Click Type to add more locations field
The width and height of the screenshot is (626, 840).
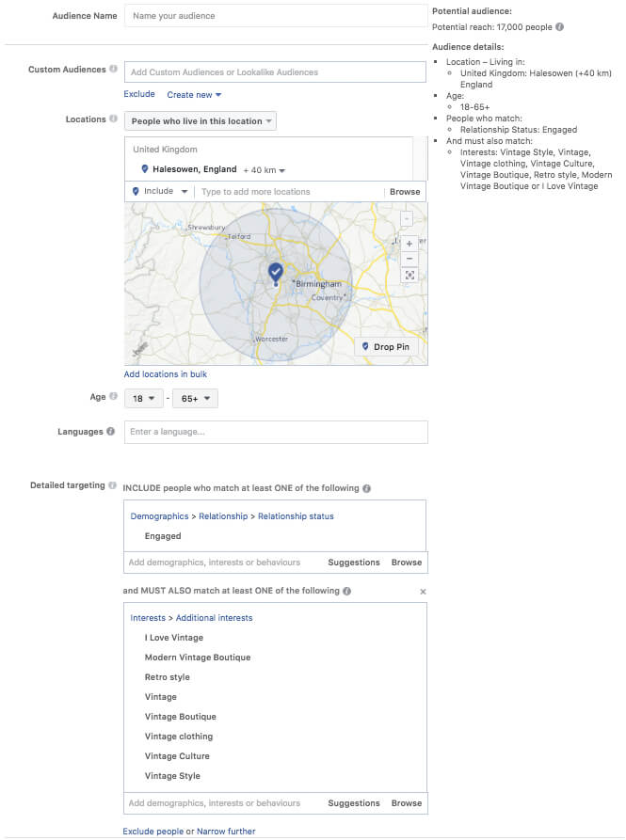(289, 192)
